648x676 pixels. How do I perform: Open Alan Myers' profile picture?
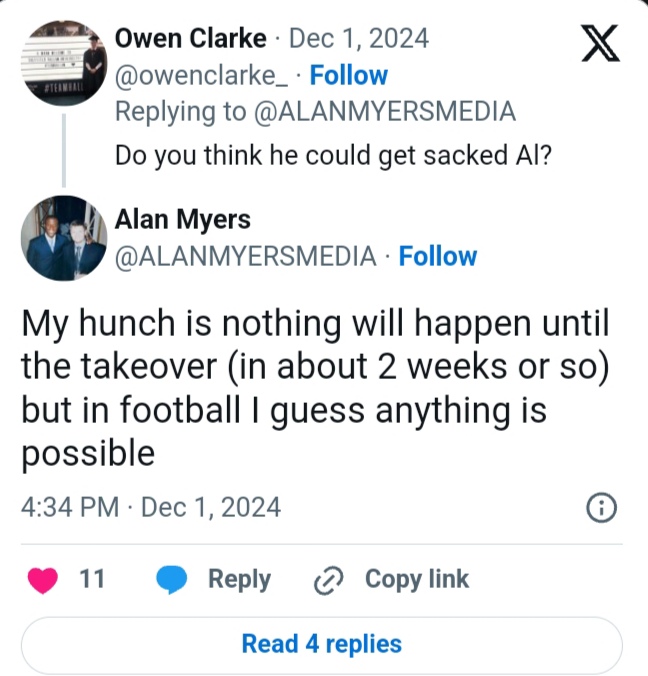pyautogui.click(x=64, y=238)
